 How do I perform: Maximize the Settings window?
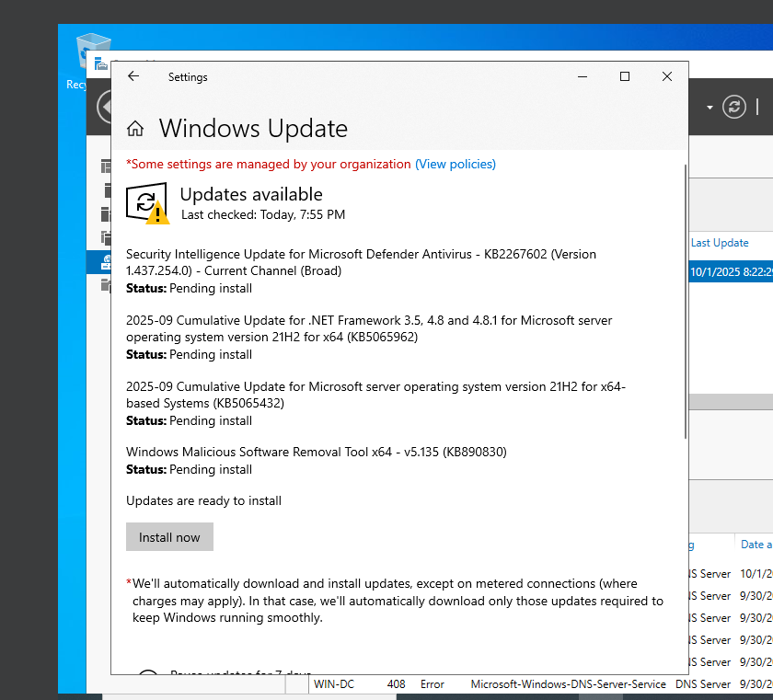pyautogui.click(x=625, y=76)
